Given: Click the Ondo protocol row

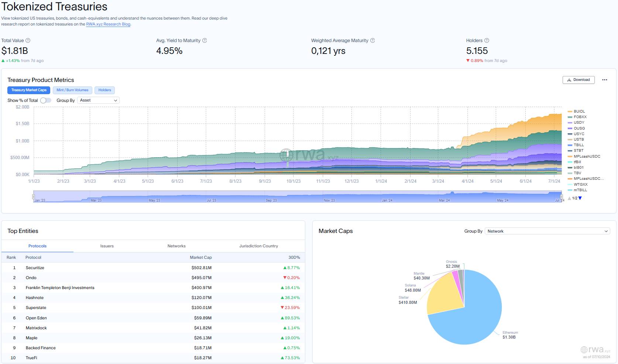Looking at the screenshot, I should [x=153, y=278].
